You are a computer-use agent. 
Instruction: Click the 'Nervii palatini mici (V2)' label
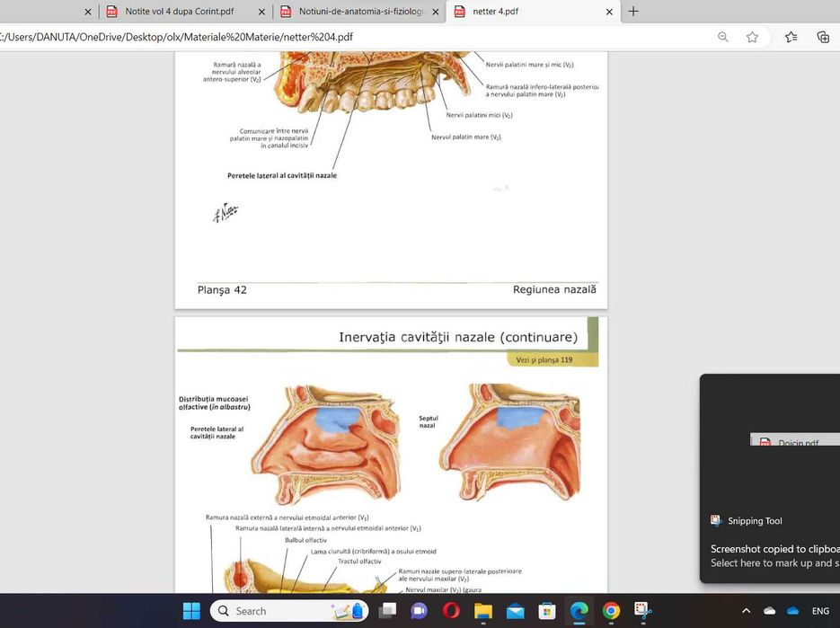pyautogui.click(x=479, y=115)
